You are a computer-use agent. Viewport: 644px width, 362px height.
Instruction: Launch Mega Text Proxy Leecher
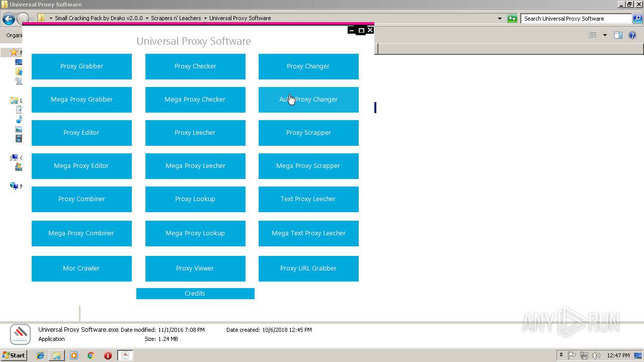[x=308, y=233]
